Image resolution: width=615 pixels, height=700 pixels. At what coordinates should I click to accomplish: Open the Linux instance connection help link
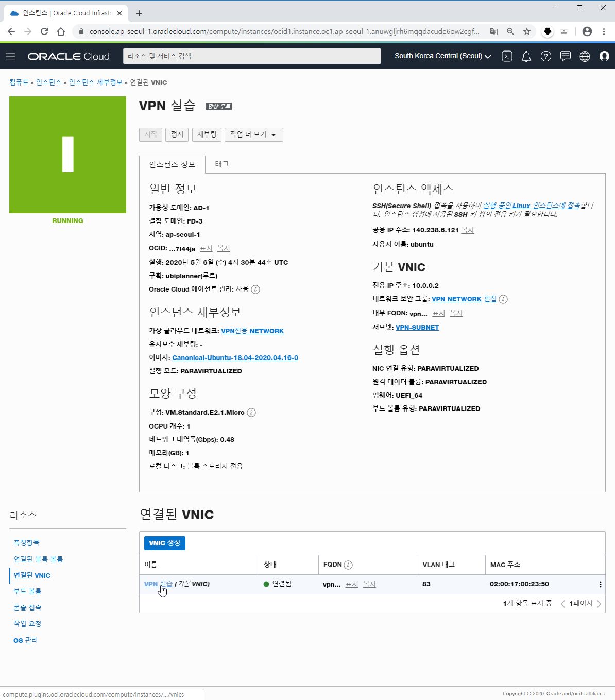coord(532,206)
